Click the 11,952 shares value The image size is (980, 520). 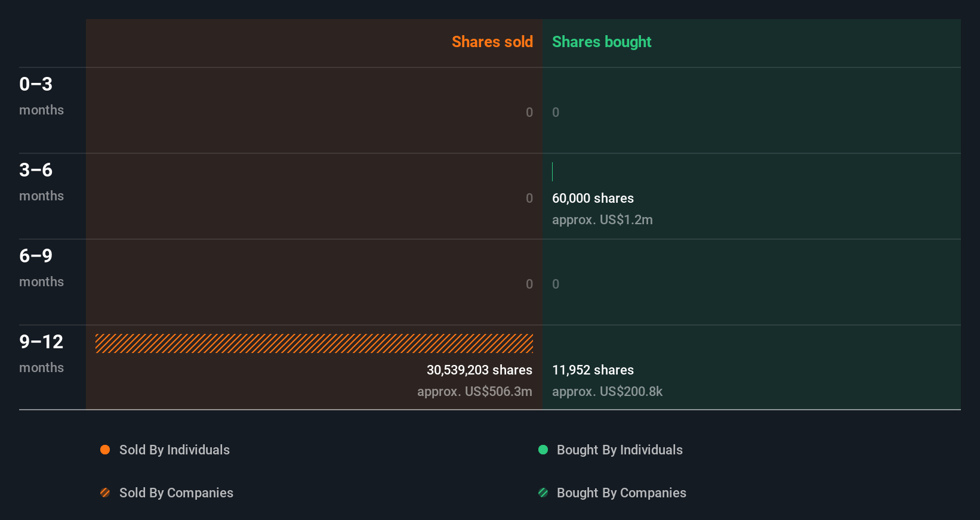[593, 370]
